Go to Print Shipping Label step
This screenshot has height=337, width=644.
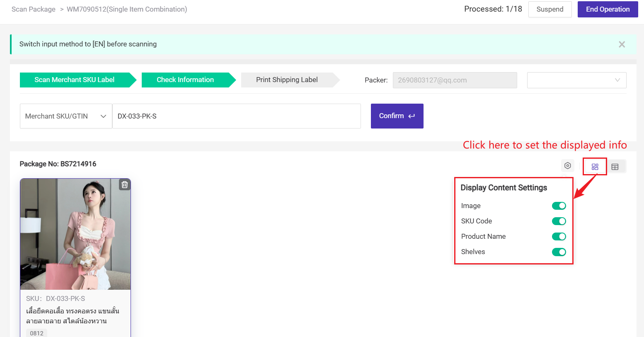click(290, 80)
